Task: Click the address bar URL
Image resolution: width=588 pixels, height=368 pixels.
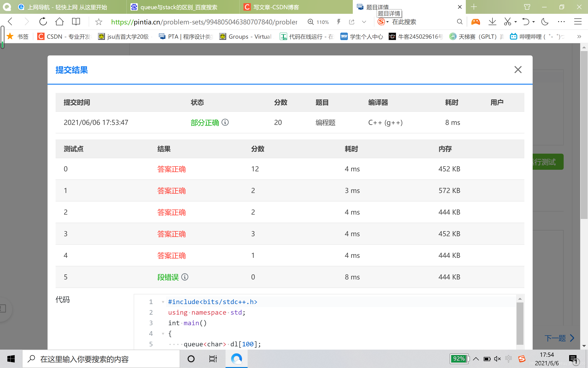Action: (204, 22)
